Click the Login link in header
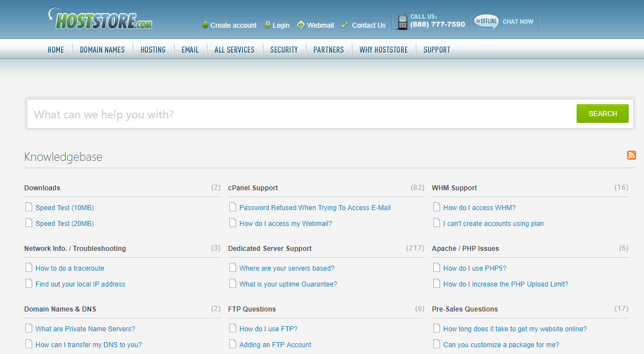The image size is (644, 354). click(281, 25)
